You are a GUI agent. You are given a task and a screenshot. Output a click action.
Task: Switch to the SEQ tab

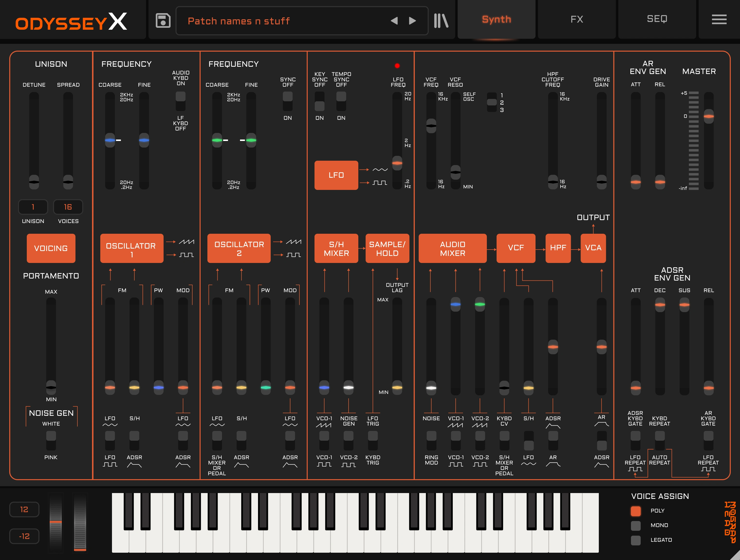click(657, 19)
